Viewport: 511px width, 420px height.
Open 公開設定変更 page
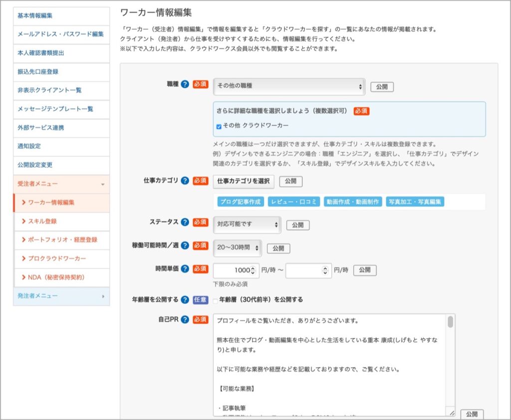(x=61, y=165)
